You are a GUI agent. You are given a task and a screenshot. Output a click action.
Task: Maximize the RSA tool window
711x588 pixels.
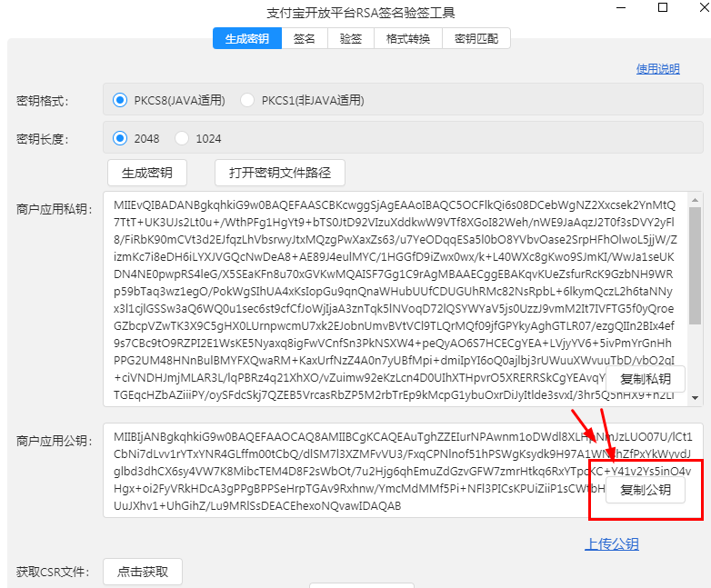(663, 7)
